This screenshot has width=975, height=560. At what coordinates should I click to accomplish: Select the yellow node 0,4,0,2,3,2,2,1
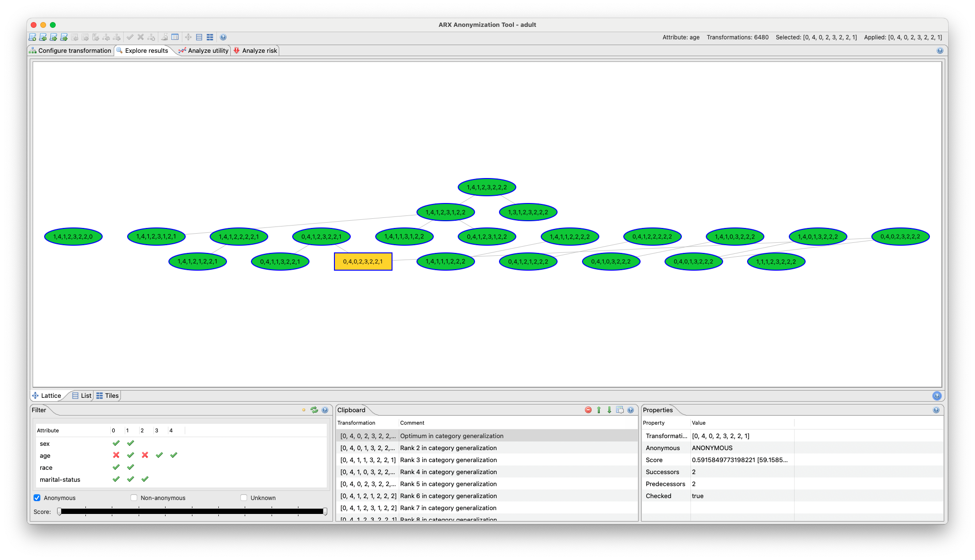[363, 262]
